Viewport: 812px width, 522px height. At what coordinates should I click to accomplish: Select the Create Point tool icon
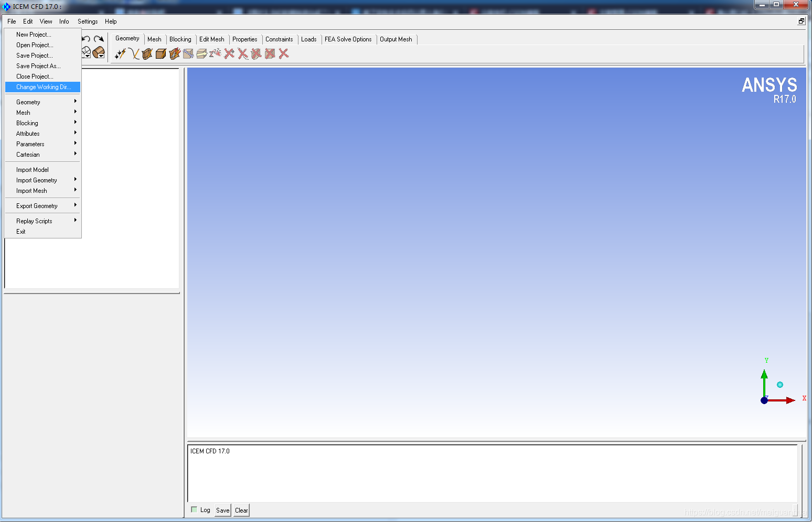tap(120, 53)
